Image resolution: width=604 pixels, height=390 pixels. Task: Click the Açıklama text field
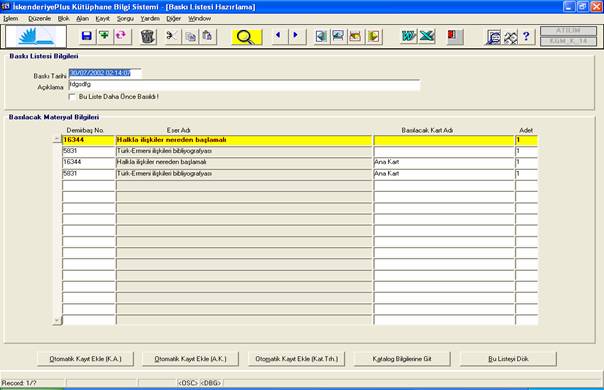click(244, 85)
